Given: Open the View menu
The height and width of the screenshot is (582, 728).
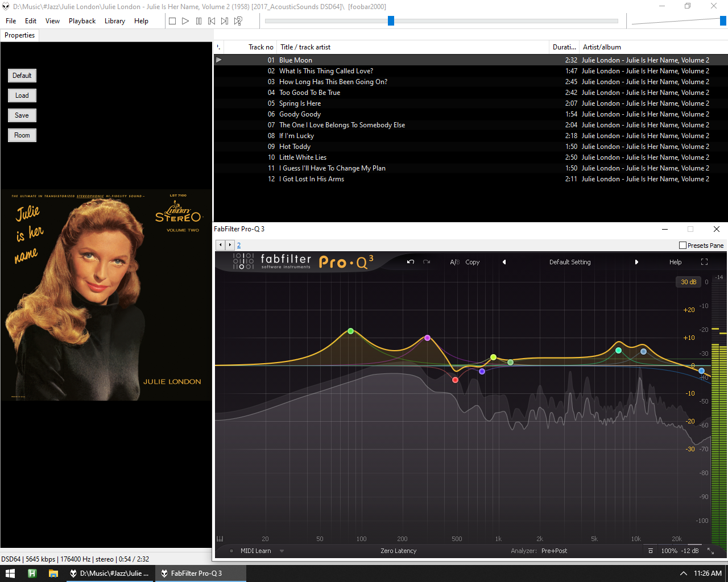Looking at the screenshot, I should click(x=52, y=21).
